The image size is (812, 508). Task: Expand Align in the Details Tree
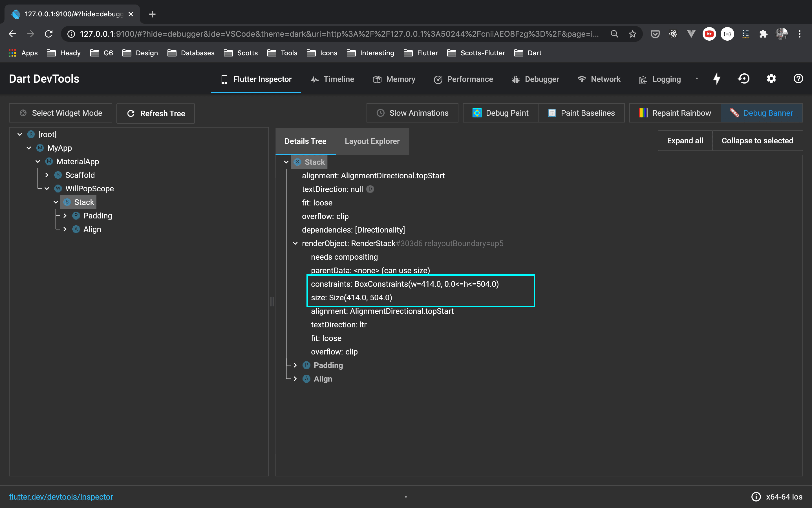click(x=295, y=379)
